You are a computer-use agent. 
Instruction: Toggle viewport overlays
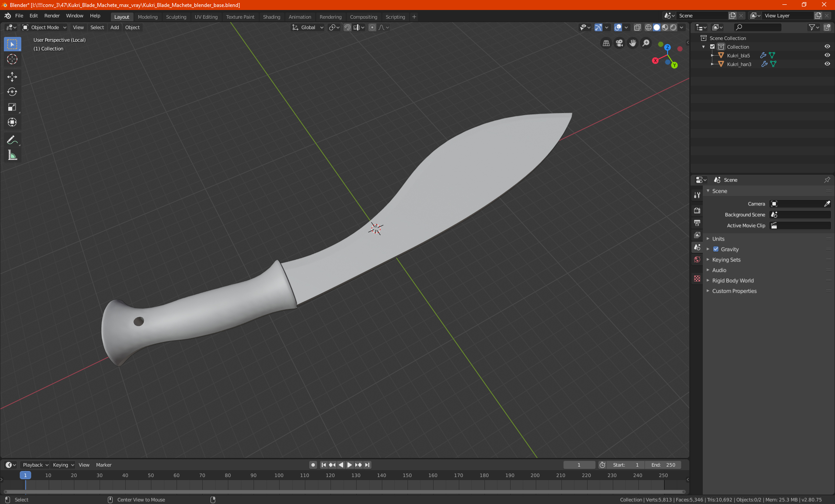click(618, 27)
